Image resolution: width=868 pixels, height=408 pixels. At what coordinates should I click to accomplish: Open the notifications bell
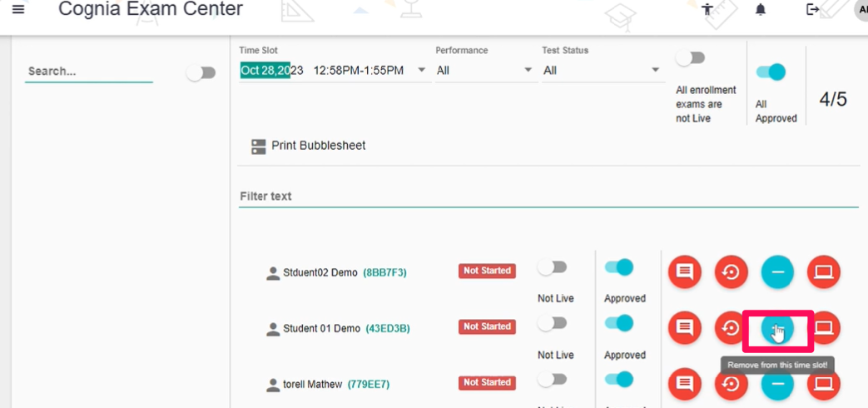(761, 9)
